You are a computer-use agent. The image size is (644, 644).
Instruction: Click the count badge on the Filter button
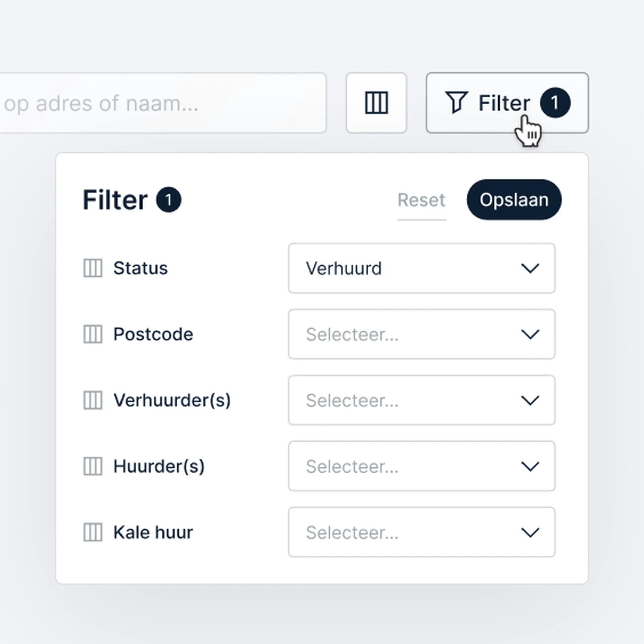pyautogui.click(x=555, y=103)
